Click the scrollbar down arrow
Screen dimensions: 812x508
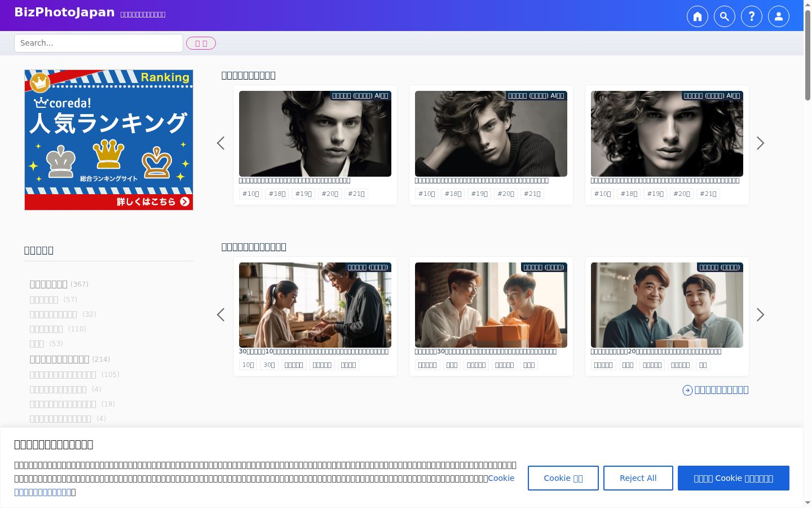tap(807, 502)
